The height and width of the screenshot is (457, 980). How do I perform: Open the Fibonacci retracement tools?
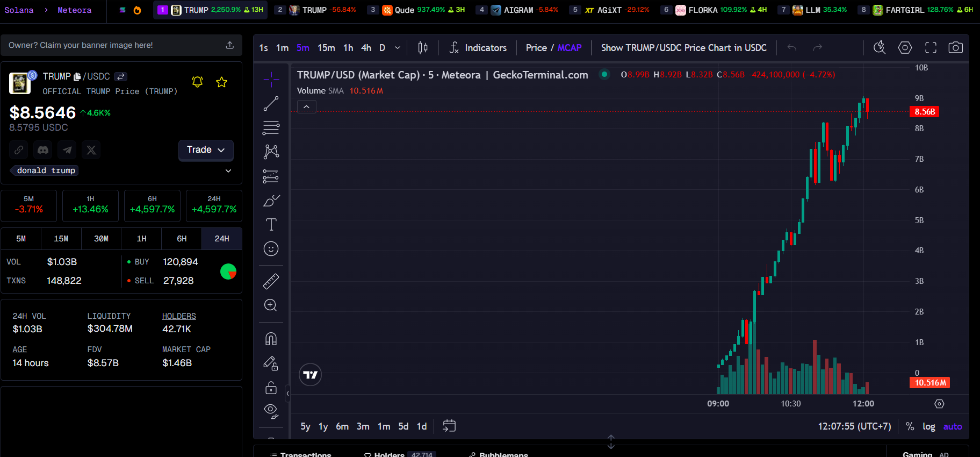[271, 128]
